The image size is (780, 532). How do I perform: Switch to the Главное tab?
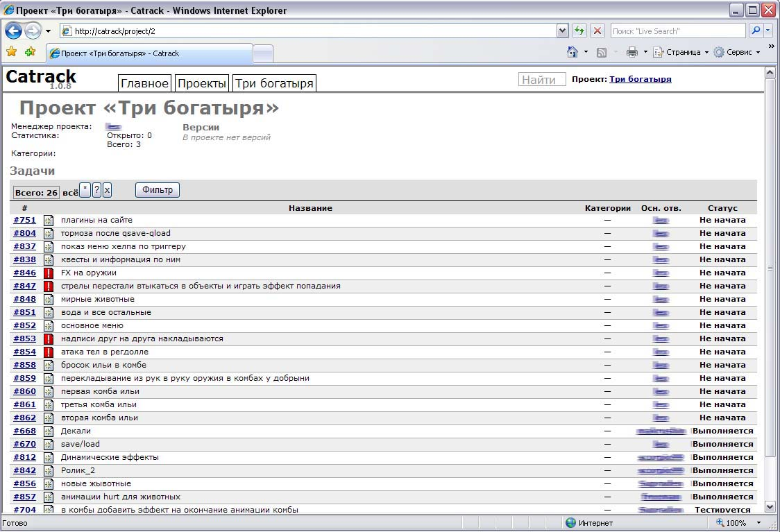coord(144,83)
